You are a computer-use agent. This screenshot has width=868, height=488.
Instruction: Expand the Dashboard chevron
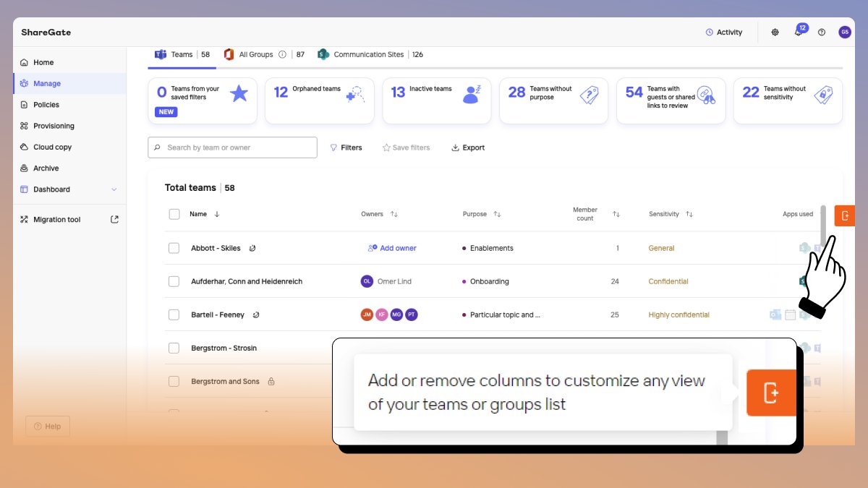click(114, 189)
